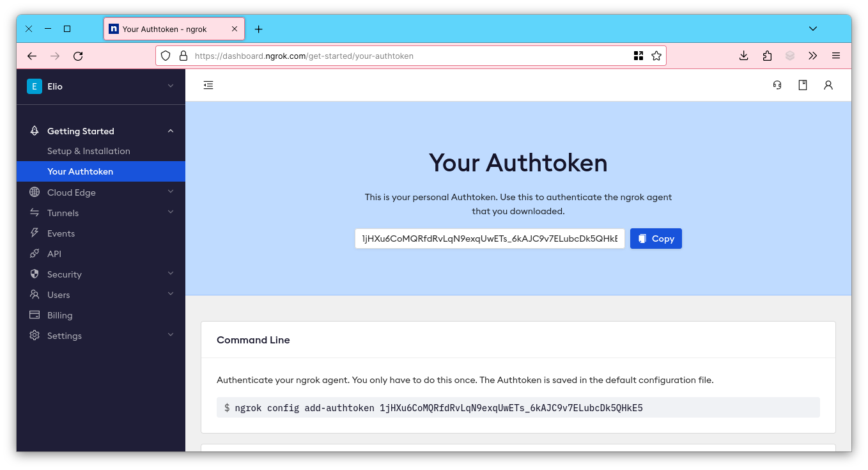Select the Cloud Edge globe icon

34,192
